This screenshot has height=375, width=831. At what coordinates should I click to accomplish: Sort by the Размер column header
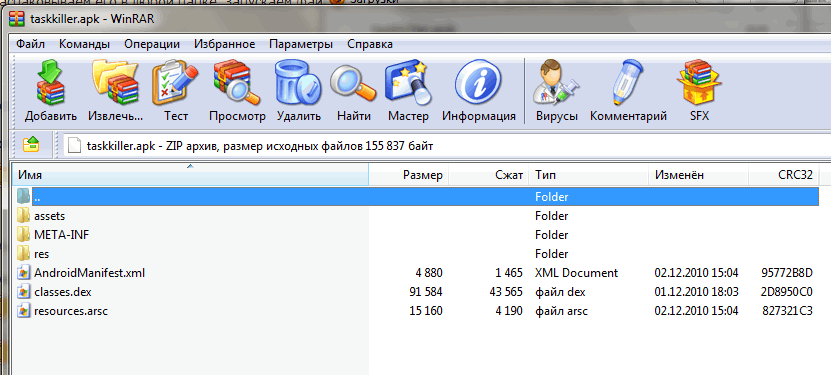click(409, 175)
